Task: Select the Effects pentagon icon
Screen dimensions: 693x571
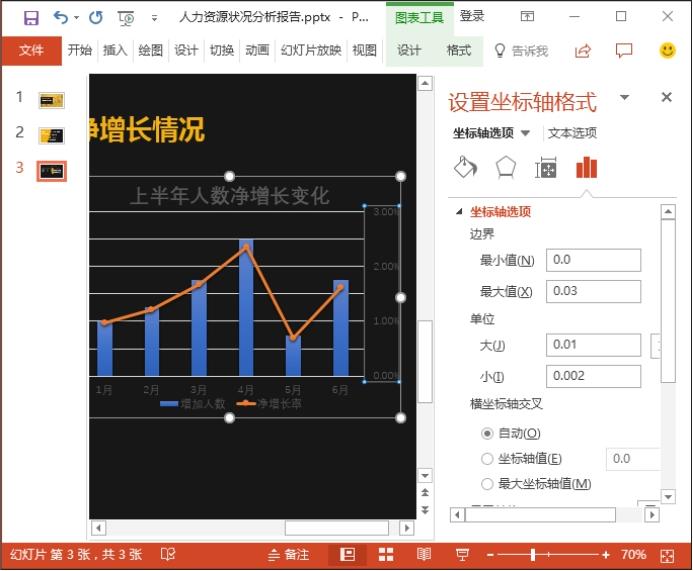Action: point(505,167)
